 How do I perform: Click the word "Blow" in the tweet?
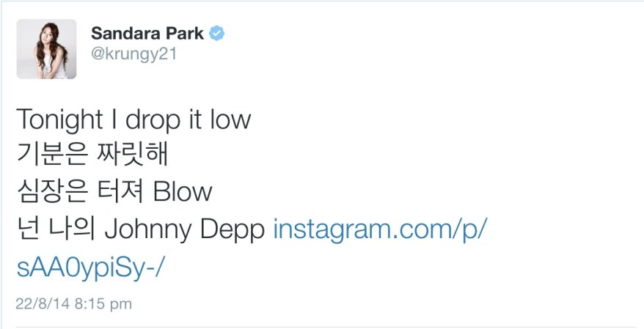(x=183, y=192)
